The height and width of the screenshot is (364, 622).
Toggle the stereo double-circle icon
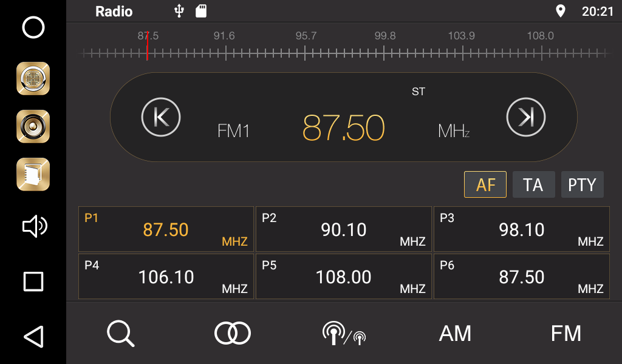pos(232,333)
